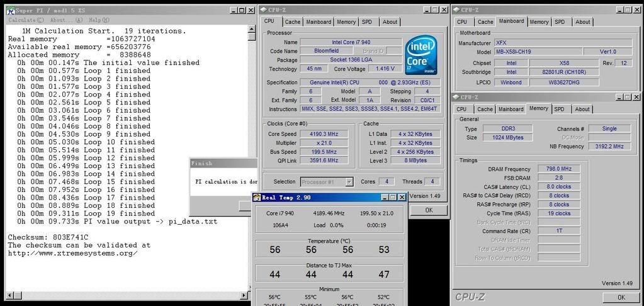
Task: Click the CPU-Z icon in CPU window title
Action: 264,9
